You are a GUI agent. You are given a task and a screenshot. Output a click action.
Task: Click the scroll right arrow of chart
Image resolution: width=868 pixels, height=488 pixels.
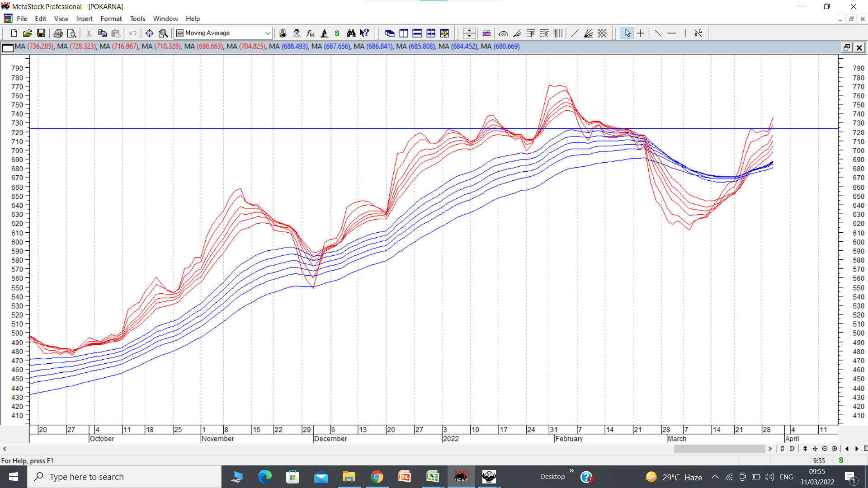click(770, 449)
